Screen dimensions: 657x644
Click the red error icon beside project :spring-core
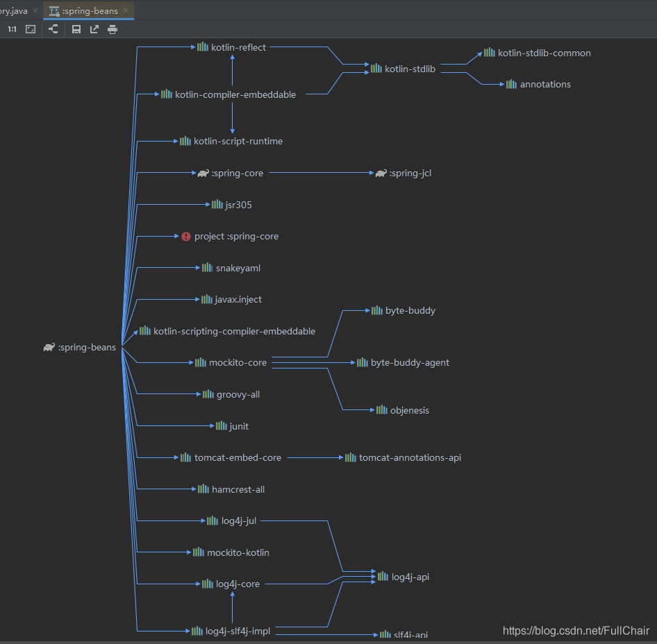coord(186,237)
